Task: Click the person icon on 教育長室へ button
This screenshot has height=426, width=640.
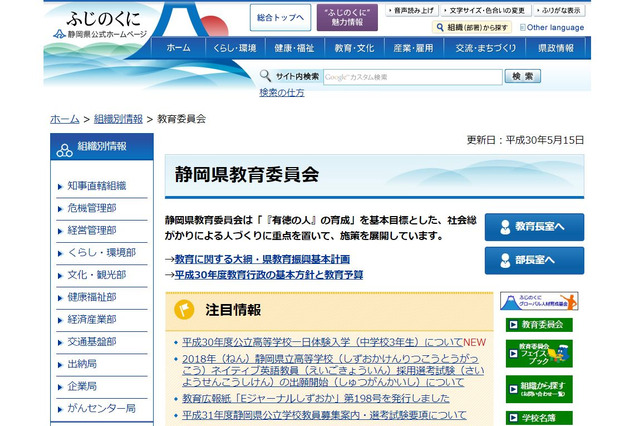Action: (x=505, y=227)
